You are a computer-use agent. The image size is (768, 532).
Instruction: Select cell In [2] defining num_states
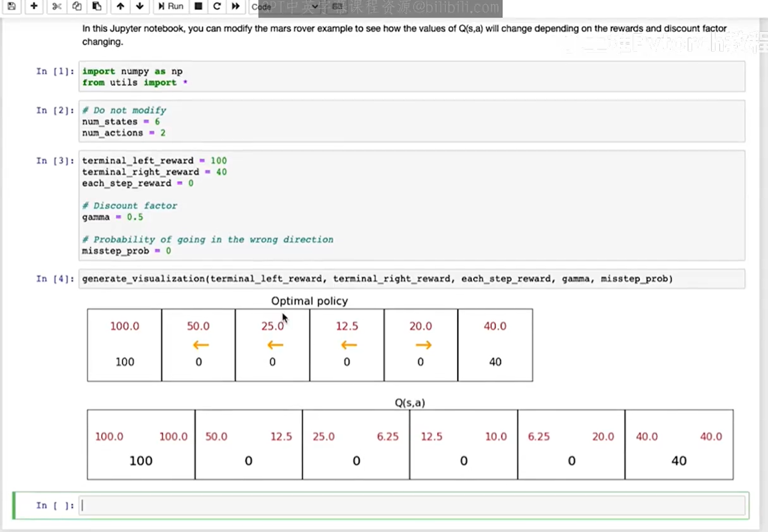(412, 121)
